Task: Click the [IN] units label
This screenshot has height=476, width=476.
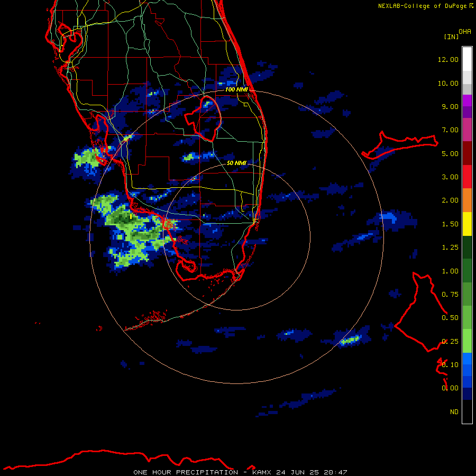Action: tap(451, 36)
